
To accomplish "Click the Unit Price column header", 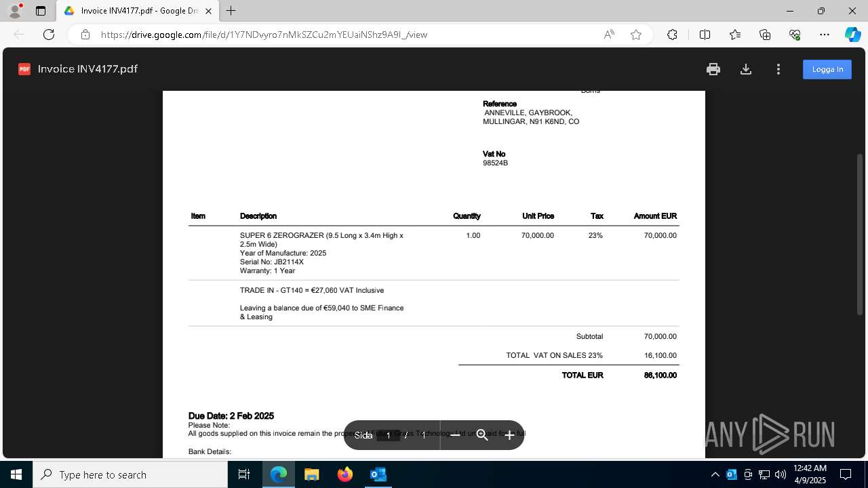I will point(538,216).
